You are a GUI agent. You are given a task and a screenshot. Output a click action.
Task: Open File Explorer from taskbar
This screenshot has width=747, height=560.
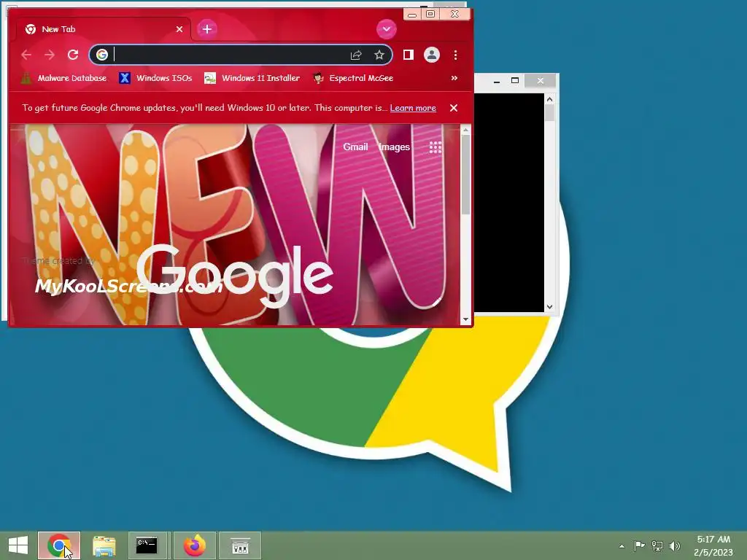coord(104,545)
